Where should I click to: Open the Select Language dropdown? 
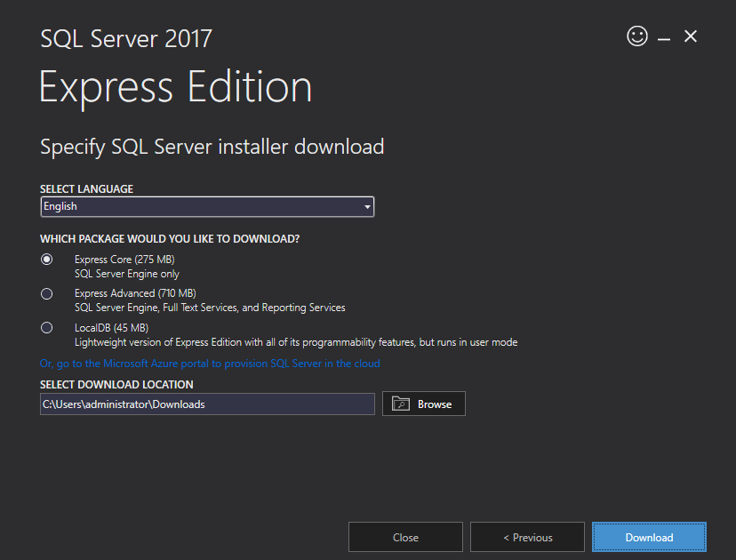tap(207, 206)
